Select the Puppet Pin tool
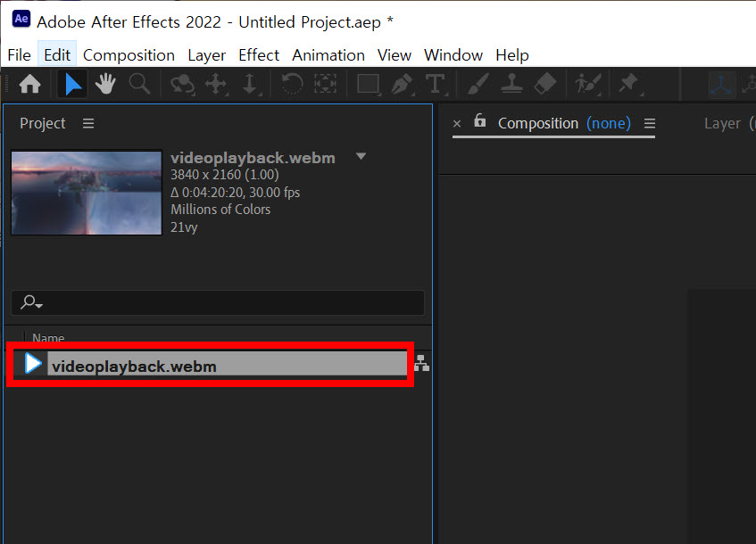 click(629, 85)
